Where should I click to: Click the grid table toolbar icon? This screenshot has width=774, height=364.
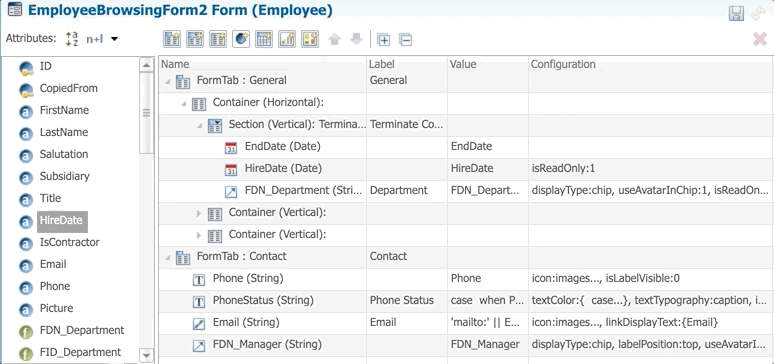[264, 40]
